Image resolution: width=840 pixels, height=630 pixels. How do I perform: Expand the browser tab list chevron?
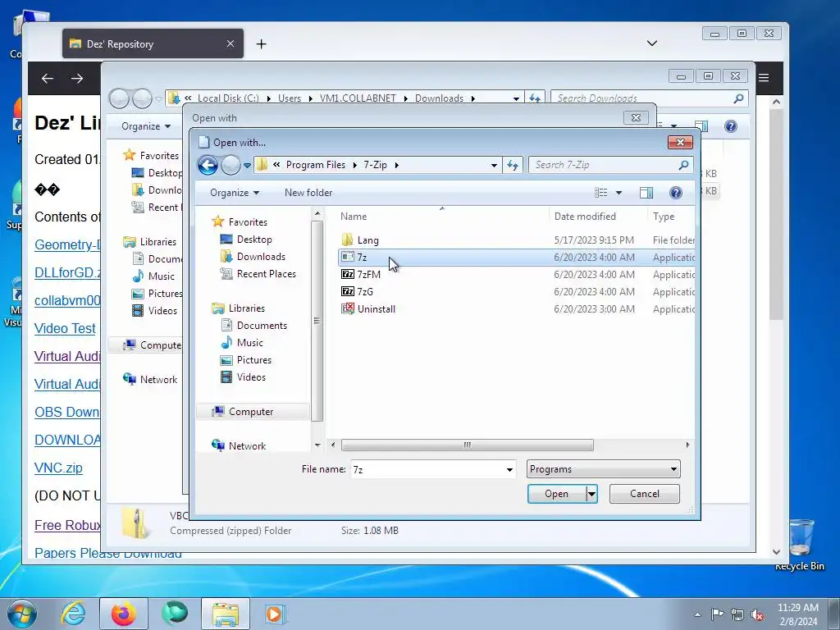pos(652,43)
